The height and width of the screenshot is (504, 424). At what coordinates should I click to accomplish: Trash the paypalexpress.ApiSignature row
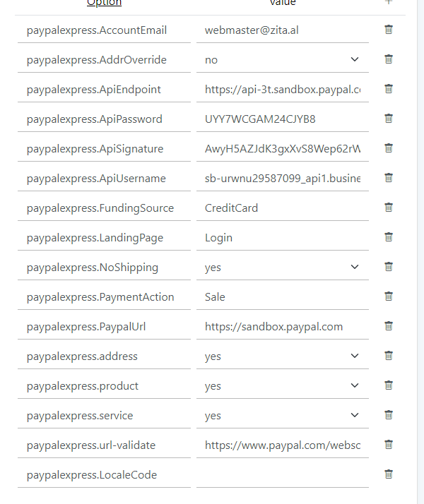389,148
